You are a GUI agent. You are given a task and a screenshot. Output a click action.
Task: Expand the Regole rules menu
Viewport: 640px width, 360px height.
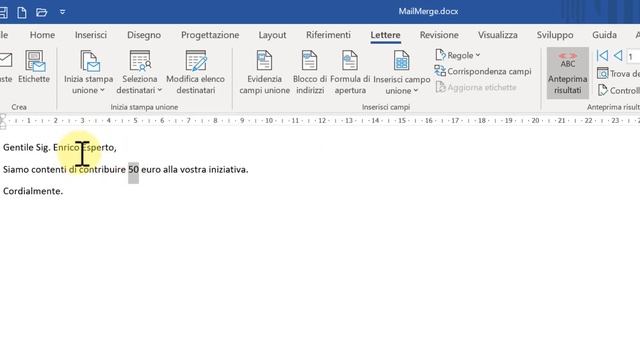[458, 55]
